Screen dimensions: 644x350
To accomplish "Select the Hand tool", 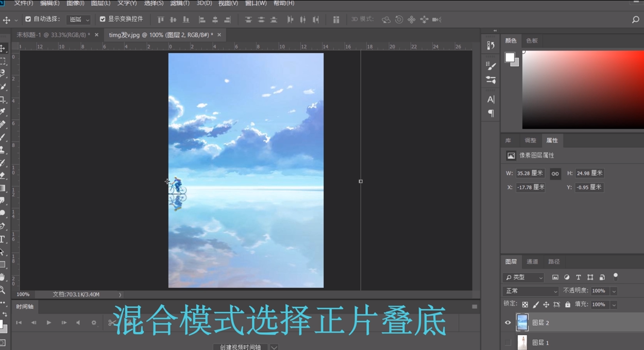I will pyautogui.click(x=3, y=277).
